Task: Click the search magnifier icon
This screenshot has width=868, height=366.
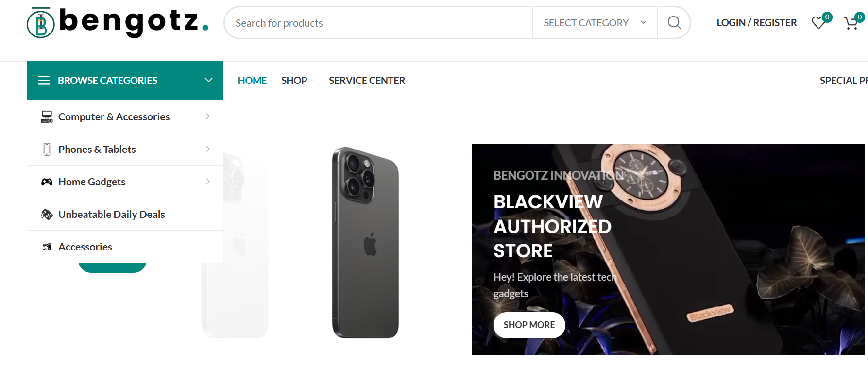Action: click(x=674, y=23)
